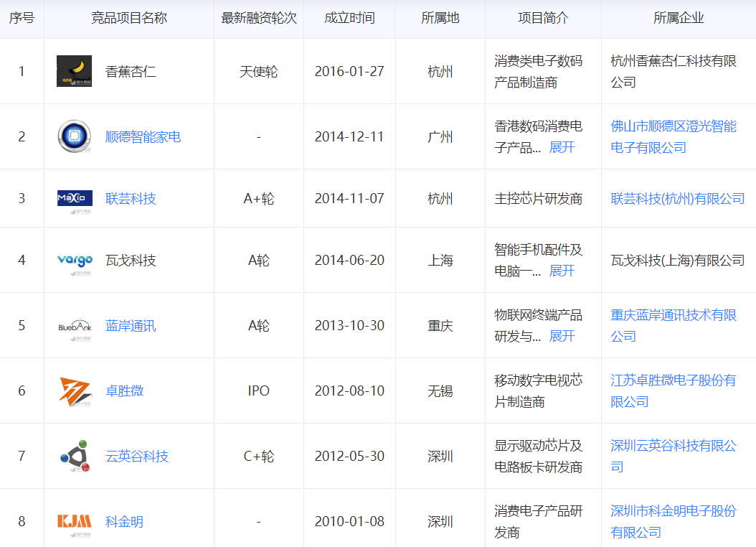756x547 pixels.
Task: Click the date 2012-08-10
Action: tap(349, 391)
